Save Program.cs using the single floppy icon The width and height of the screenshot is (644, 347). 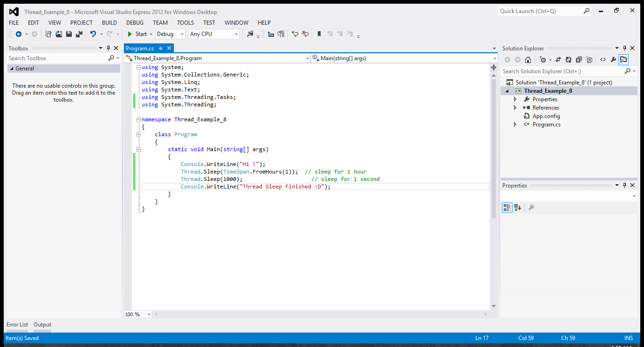(69, 34)
